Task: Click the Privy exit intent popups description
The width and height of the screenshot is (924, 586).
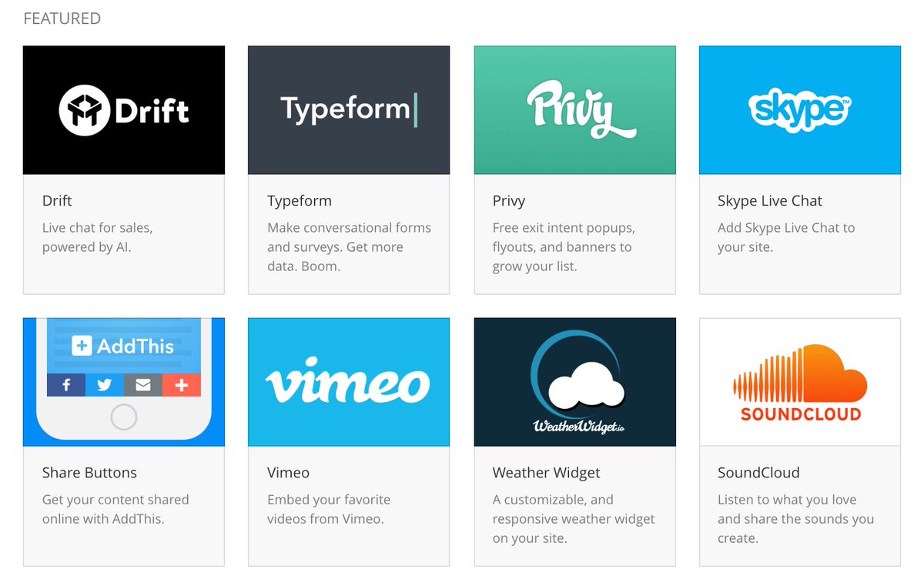Action: 564,247
